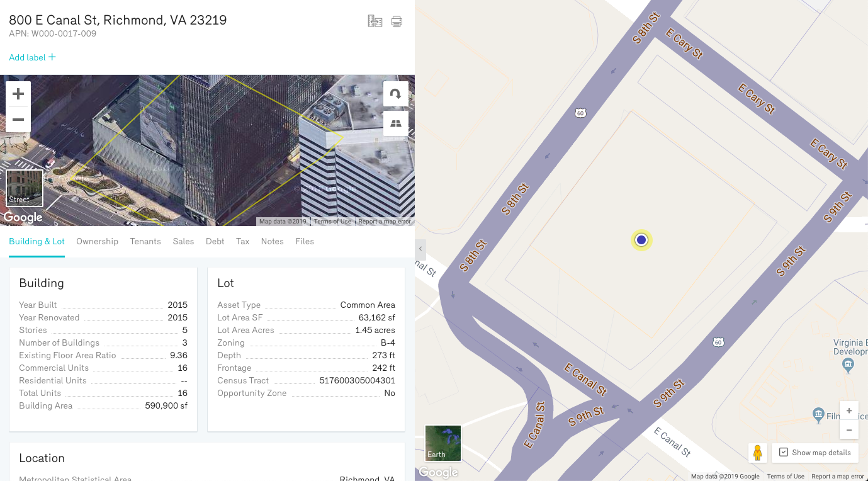Image resolution: width=868 pixels, height=481 pixels.
Task: Open the Notes tab
Action: [273, 241]
